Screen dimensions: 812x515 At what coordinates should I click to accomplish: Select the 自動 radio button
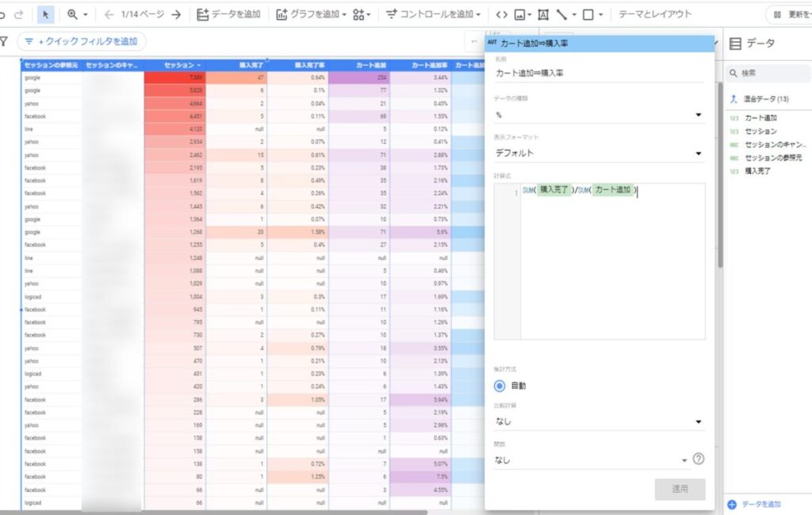click(500, 386)
